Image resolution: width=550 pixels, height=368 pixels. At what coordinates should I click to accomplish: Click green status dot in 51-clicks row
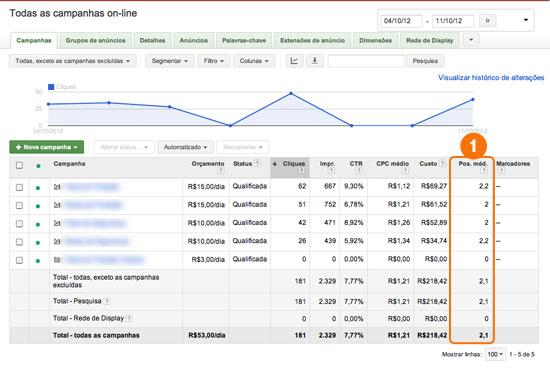click(38, 206)
